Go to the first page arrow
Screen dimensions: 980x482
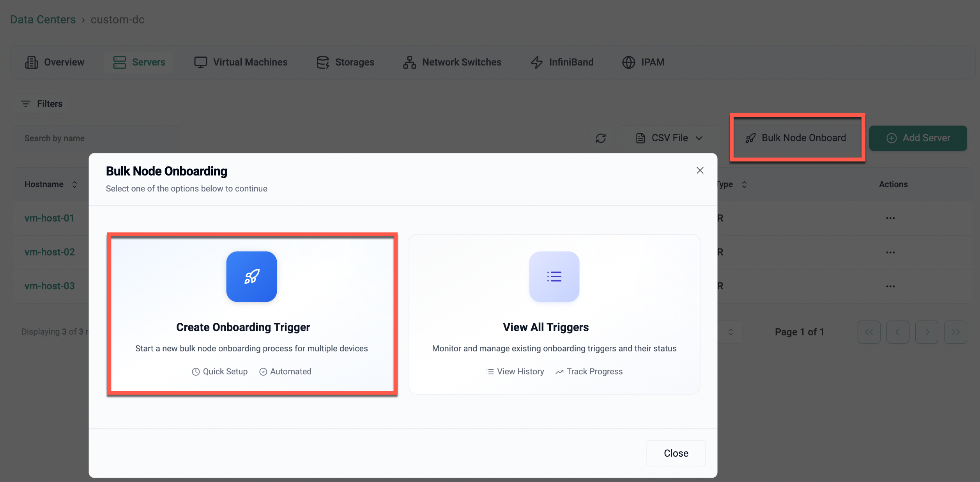[x=869, y=332]
